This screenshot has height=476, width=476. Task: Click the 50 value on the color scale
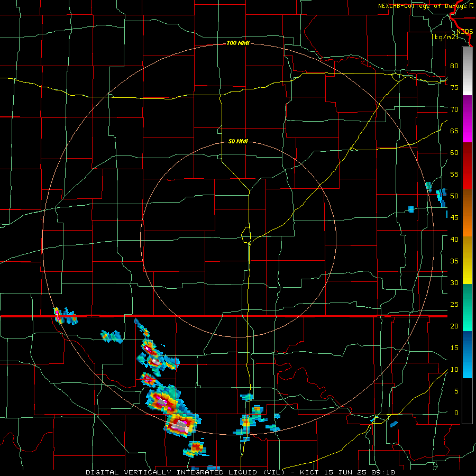point(454,196)
